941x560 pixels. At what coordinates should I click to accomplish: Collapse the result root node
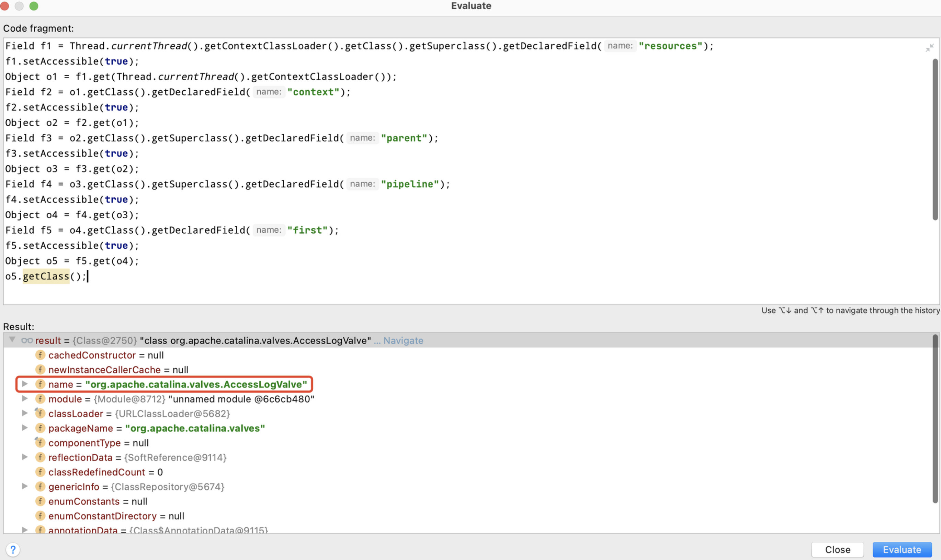(12, 340)
